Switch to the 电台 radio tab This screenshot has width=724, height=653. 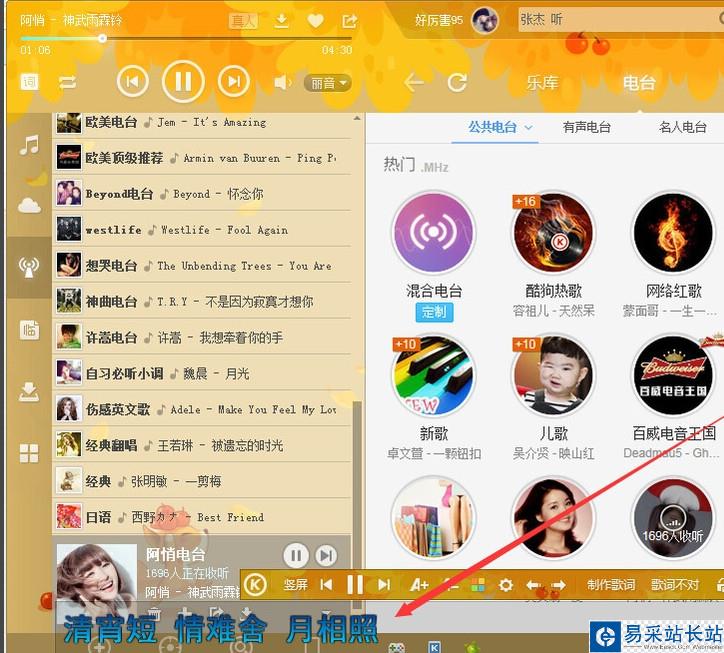[639, 83]
